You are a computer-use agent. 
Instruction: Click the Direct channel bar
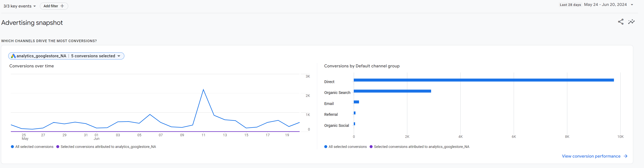484,80
